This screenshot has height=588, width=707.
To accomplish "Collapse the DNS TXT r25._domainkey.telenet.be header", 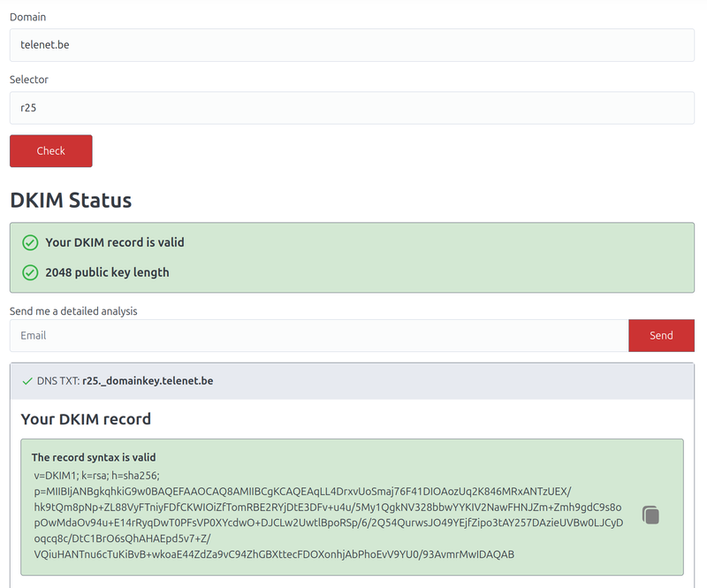I will [352, 381].
